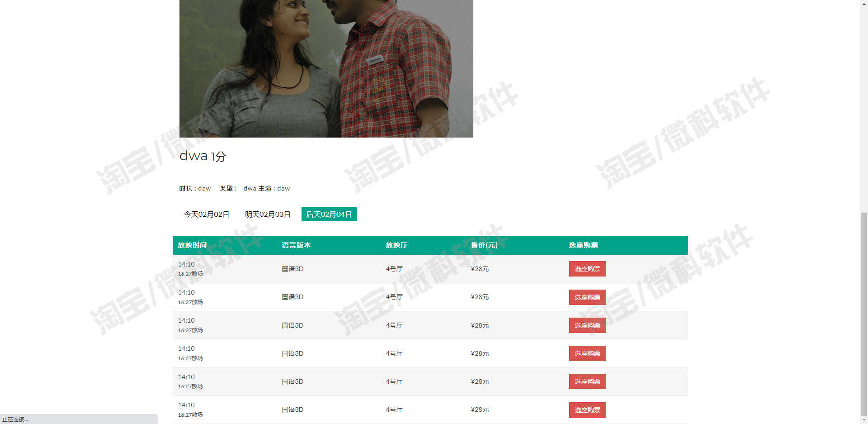Click 选座购票 button in the fifth showtime row

click(587, 381)
